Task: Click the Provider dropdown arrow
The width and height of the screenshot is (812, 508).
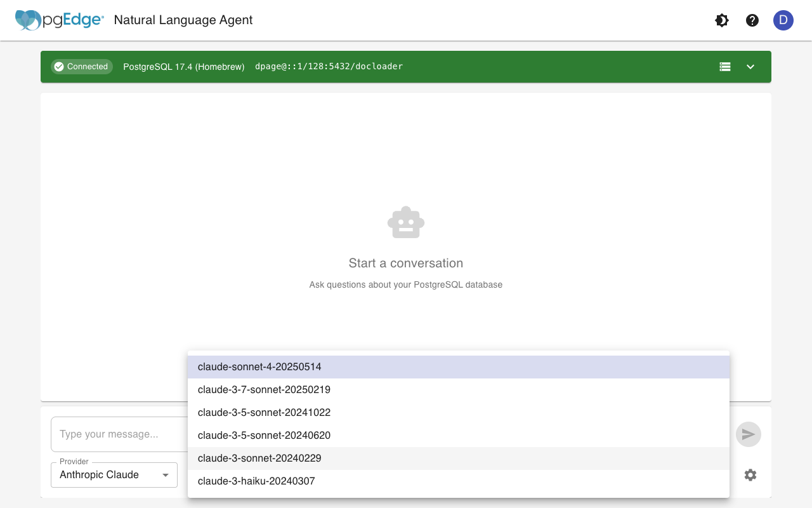Action: click(x=166, y=475)
